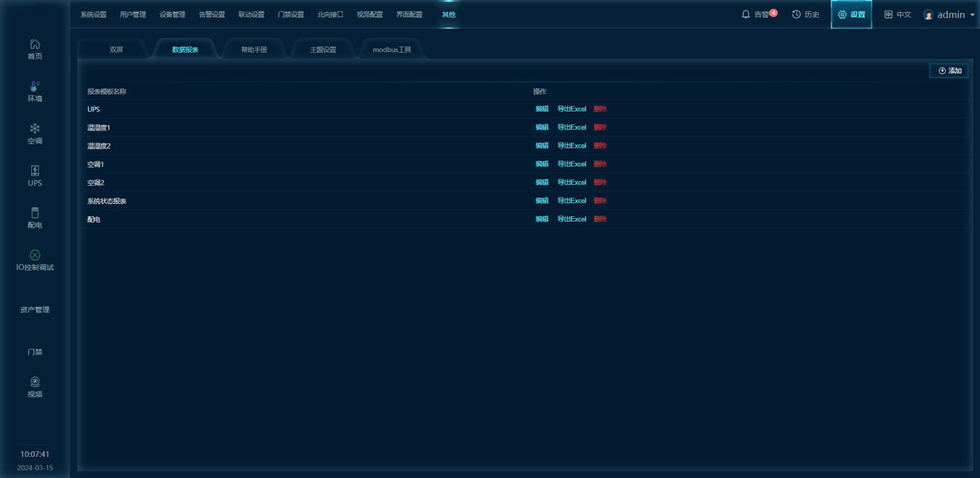Open the 首页 home icon in sidebar
The image size is (980, 478).
pos(34,45)
